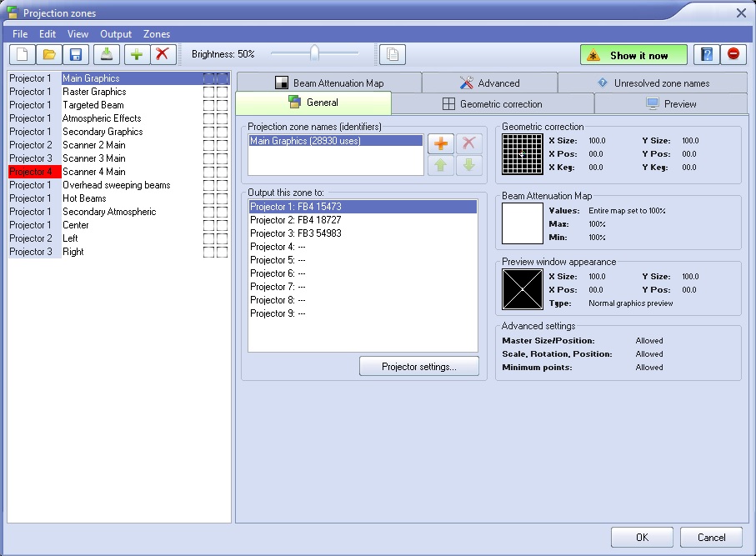Screen dimensions: 756x556
Task: Toggle second checkbox for Scanner 2 Main zone
Action: point(222,145)
